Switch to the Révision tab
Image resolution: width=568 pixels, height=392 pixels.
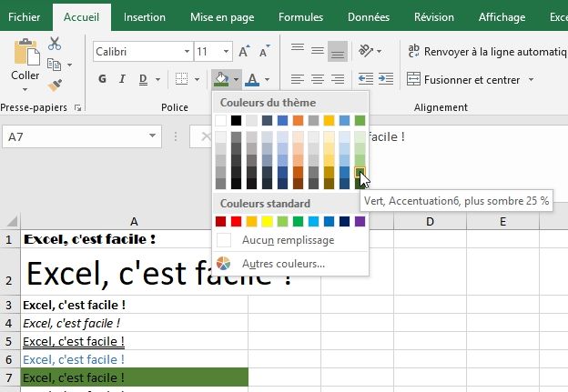(x=434, y=17)
